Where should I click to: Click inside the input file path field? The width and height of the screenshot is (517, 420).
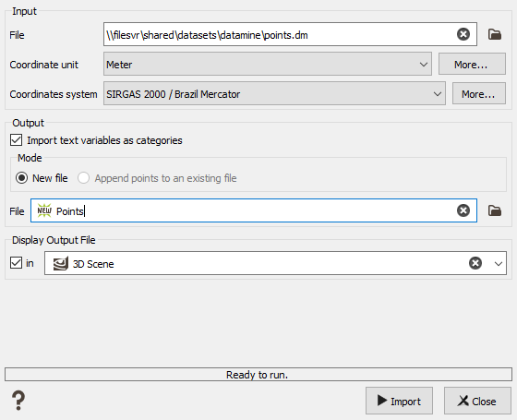tap(280, 34)
